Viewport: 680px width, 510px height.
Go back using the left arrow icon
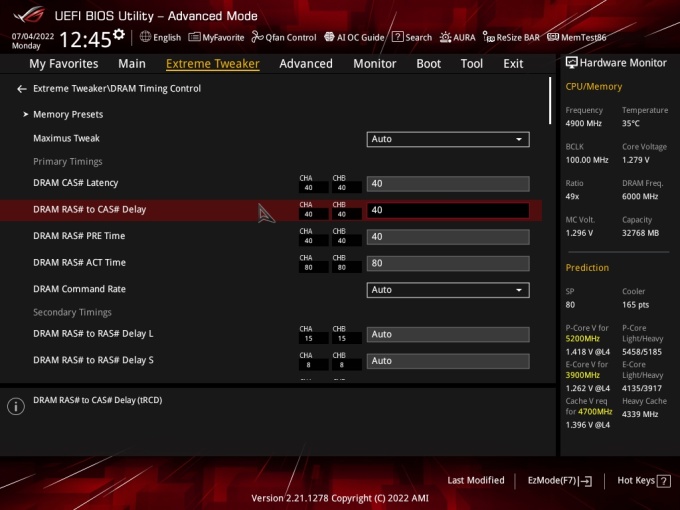pos(22,89)
